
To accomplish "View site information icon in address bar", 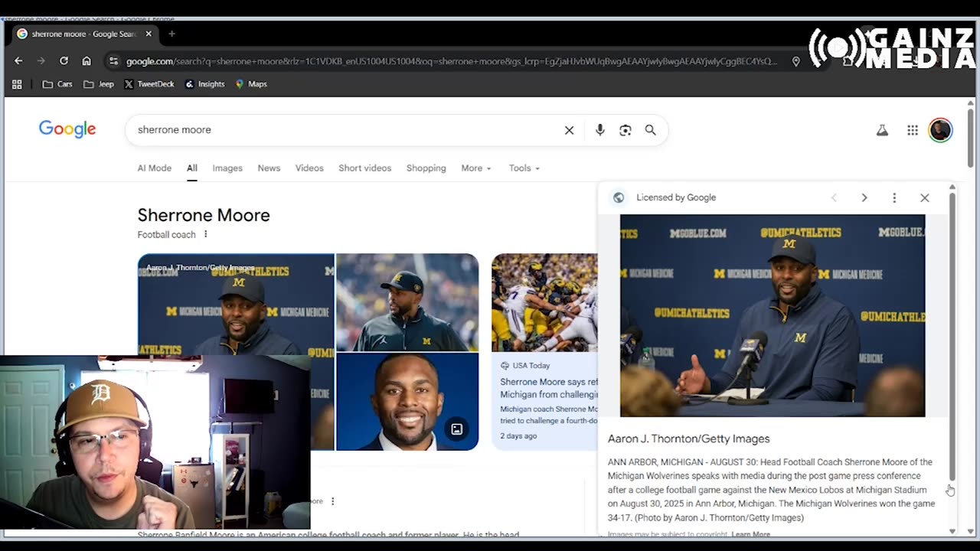I will pyautogui.click(x=113, y=61).
